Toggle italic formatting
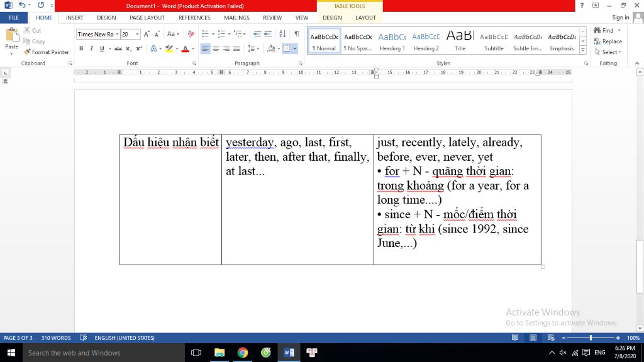 tap(91, 48)
